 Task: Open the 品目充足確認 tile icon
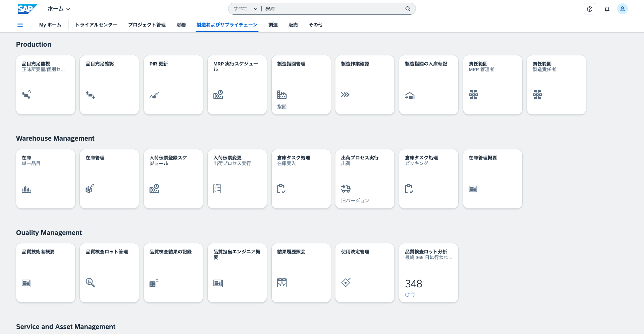pos(90,95)
